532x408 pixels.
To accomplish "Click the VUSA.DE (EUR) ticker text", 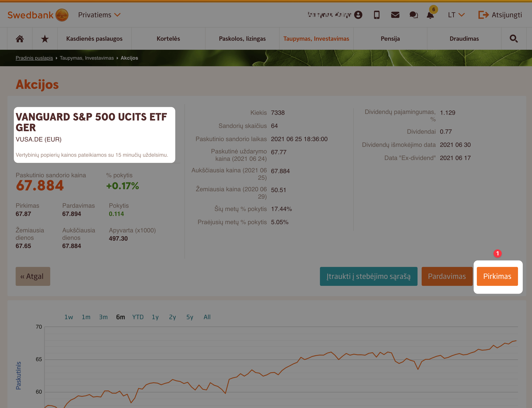I will coord(38,139).
